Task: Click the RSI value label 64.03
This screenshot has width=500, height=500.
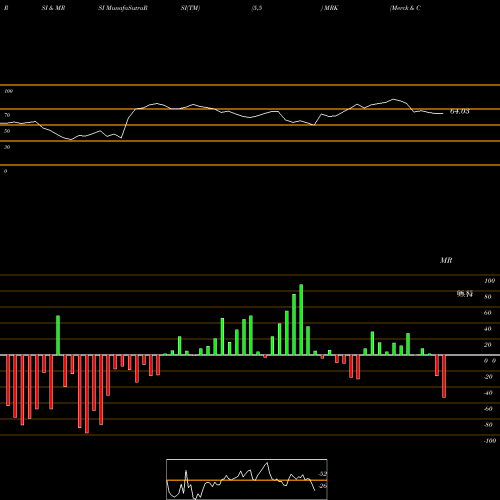Action: point(460,111)
